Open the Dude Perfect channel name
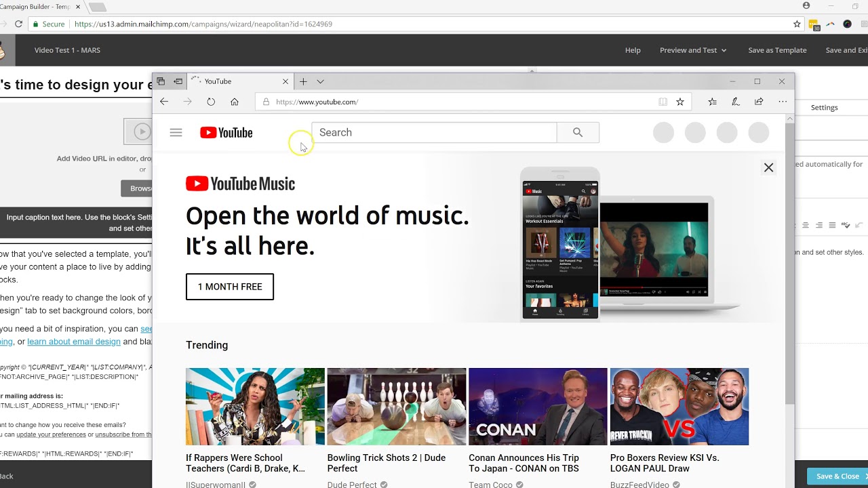Viewport: 868px width, 488px height. point(352,485)
